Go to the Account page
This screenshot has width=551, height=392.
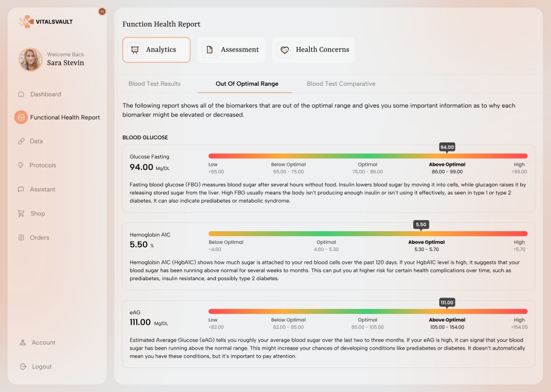tap(43, 342)
